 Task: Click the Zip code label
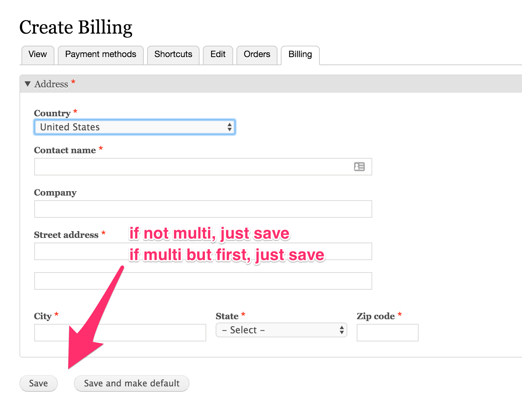(x=376, y=316)
